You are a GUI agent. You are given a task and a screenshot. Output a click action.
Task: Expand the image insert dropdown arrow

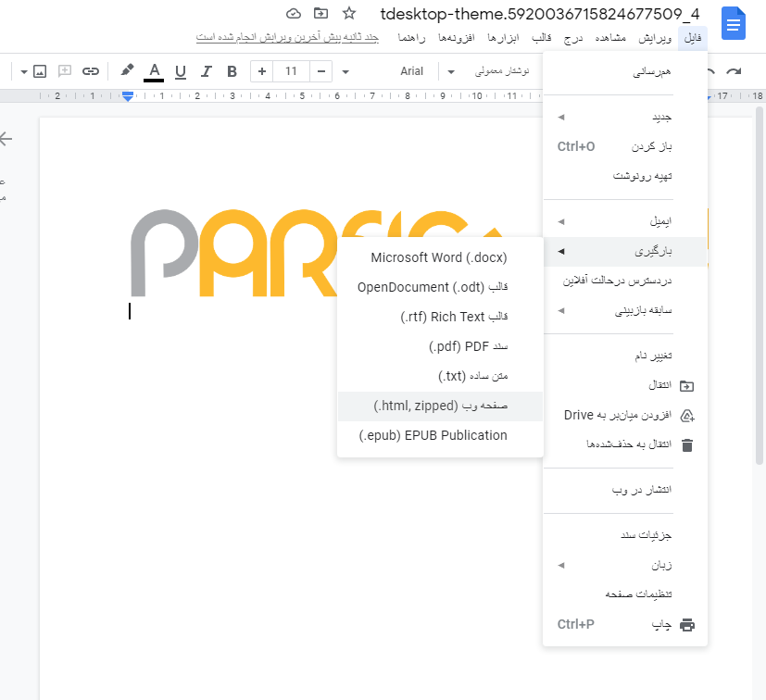23,72
